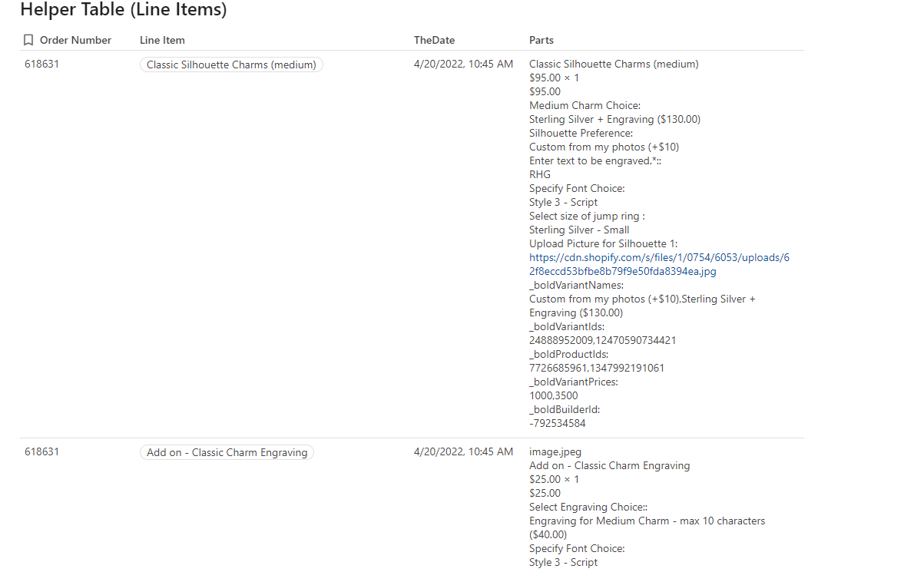Open the Classic Silhouette Charms (medium) chip
Screen dimensions: 924x572
[x=231, y=65]
